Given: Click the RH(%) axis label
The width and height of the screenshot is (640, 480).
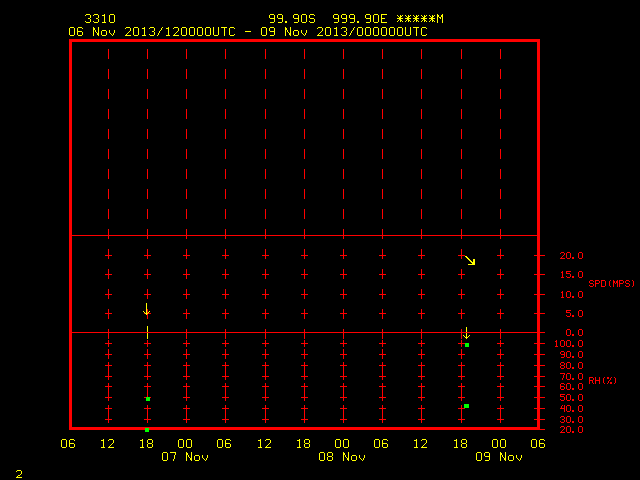Looking at the screenshot, I should tap(602, 380).
